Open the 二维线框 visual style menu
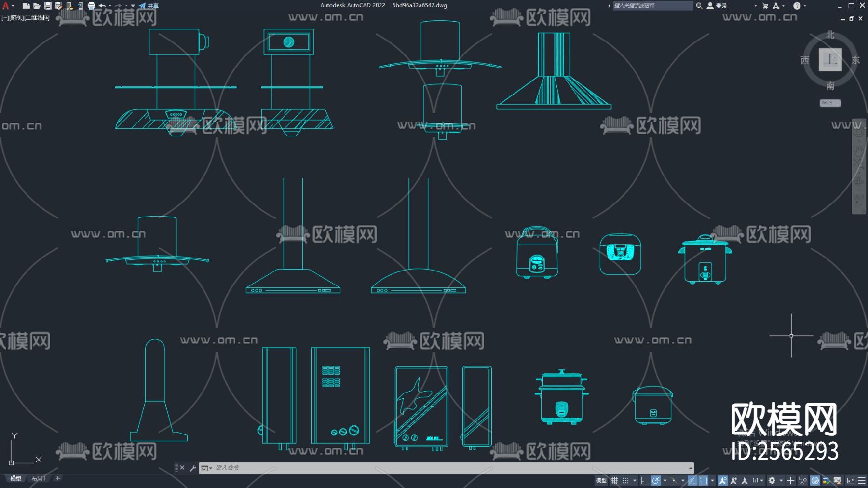This screenshot has width=868, height=488. click(x=37, y=18)
